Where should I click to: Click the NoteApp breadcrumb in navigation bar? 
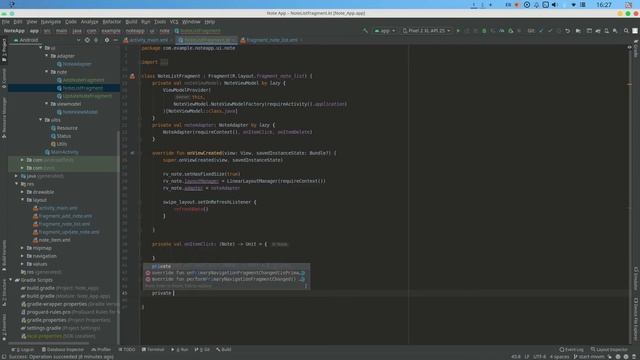click(x=14, y=31)
